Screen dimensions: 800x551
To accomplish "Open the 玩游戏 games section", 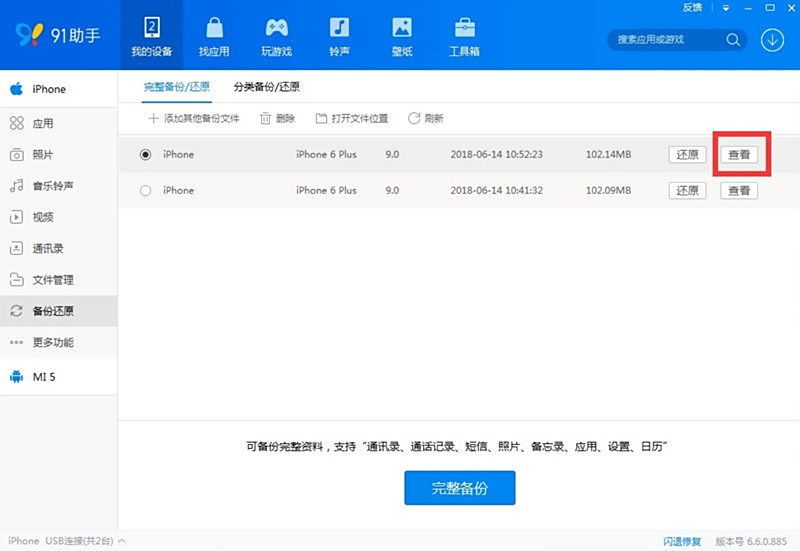I will coord(277,36).
